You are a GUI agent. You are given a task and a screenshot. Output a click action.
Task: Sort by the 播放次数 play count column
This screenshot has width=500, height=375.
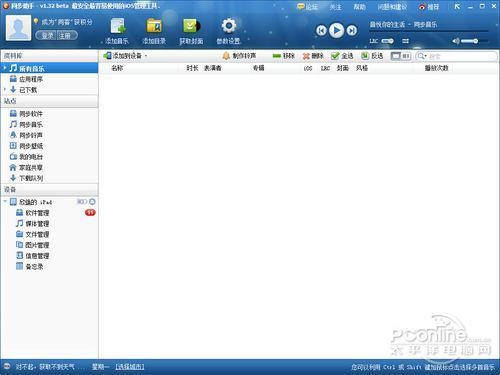click(436, 68)
